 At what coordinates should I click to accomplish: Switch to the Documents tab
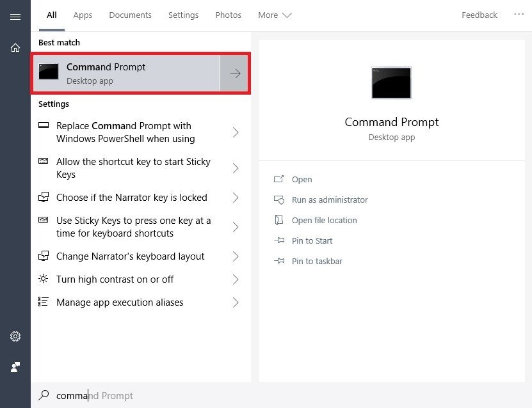[x=130, y=15]
